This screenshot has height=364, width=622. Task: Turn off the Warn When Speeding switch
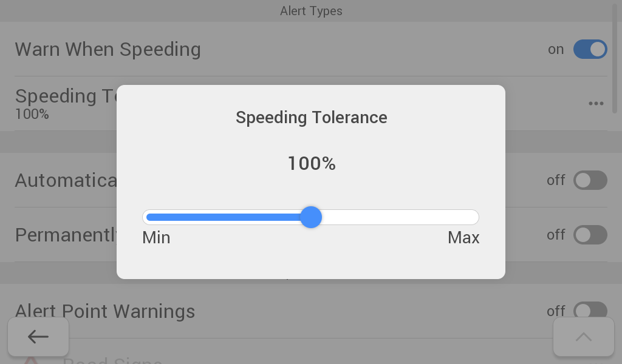(x=590, y=49)
